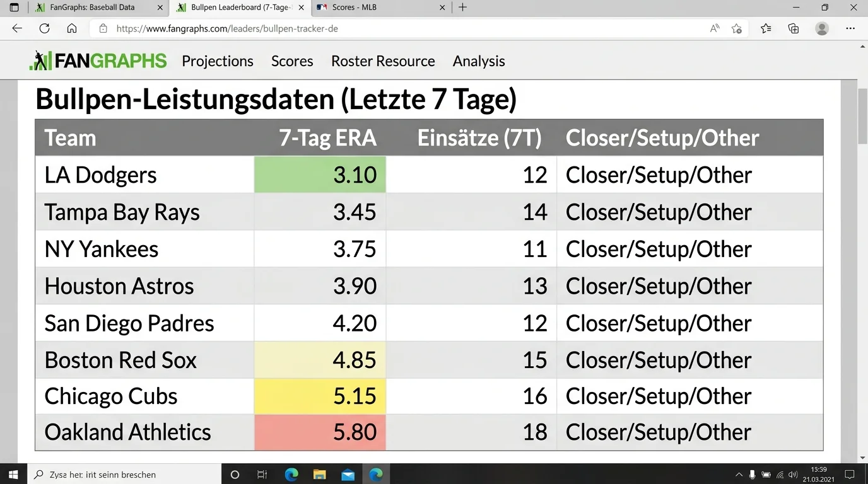Viewport: 868px width, 484px height.
Task: Click the red 5.80 ERA cell
Action: [x=320, y=432]
